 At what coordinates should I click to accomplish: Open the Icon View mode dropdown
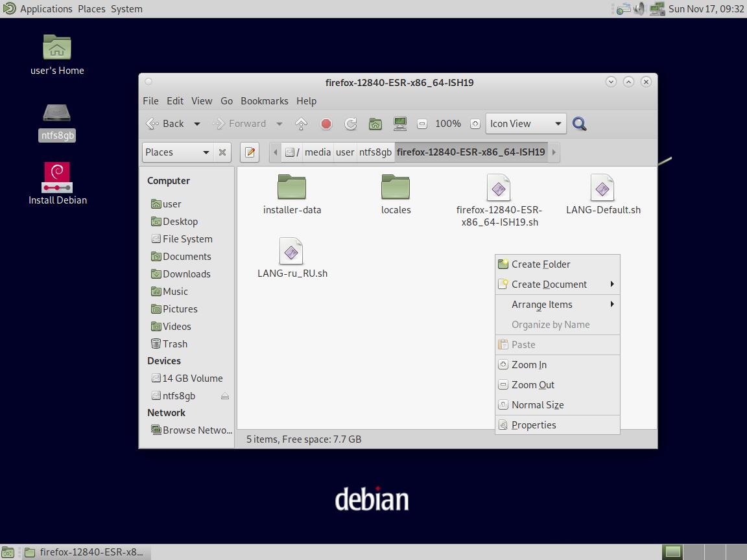coord(525,124)
